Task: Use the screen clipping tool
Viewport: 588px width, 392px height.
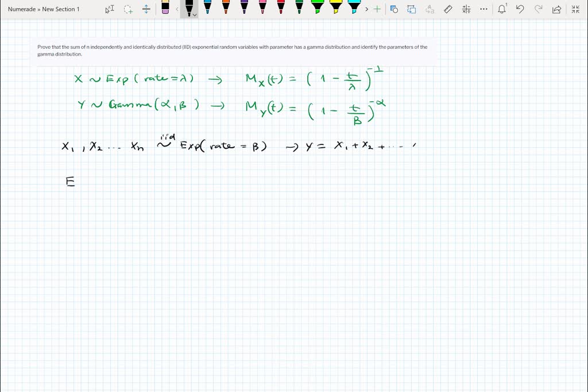Action: 394,9
